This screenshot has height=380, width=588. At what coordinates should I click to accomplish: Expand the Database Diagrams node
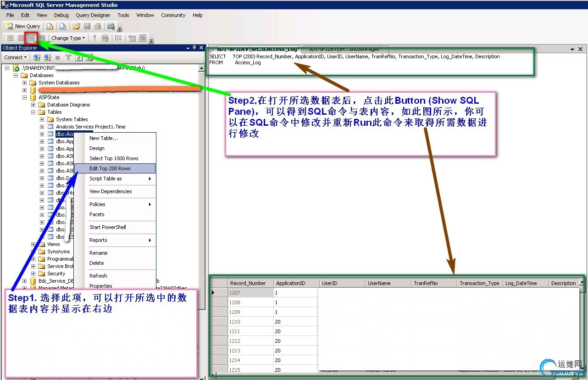33,105
